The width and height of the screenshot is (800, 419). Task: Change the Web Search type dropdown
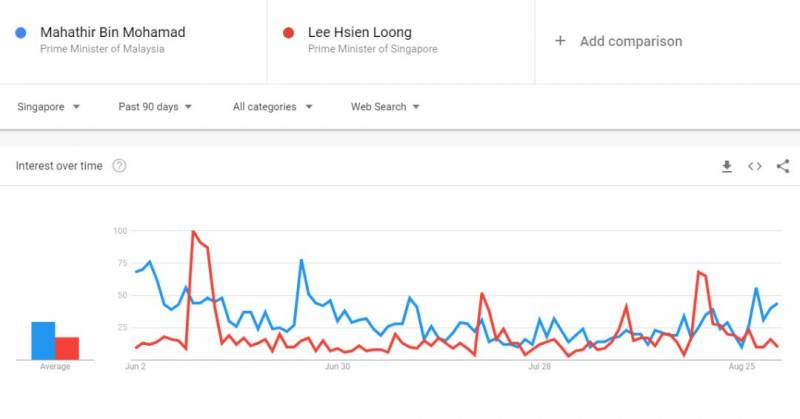pyautogui.click(x=385, y=106)
